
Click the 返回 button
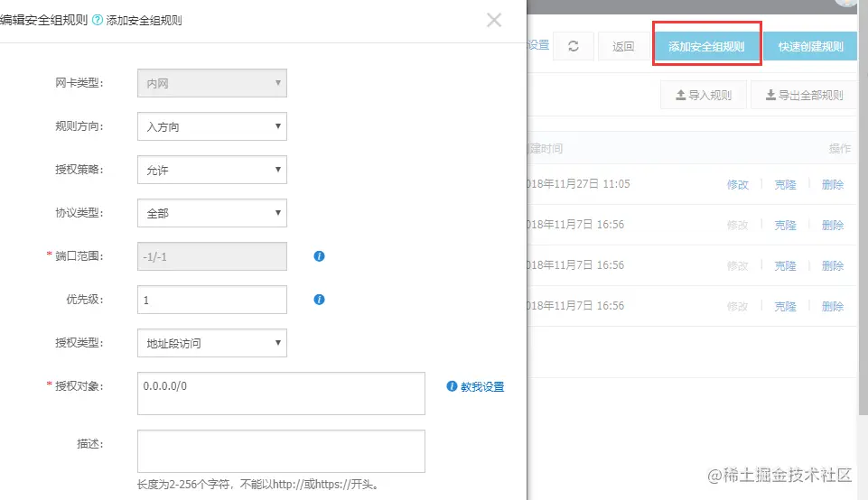point(623,46)
